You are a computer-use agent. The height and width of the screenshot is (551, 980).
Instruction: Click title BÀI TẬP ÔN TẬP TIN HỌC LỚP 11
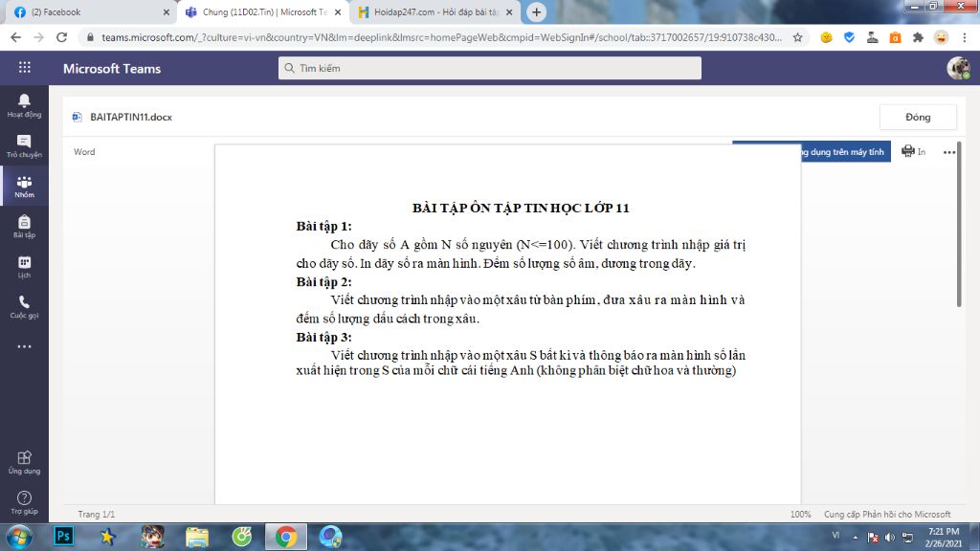[521, 208]
